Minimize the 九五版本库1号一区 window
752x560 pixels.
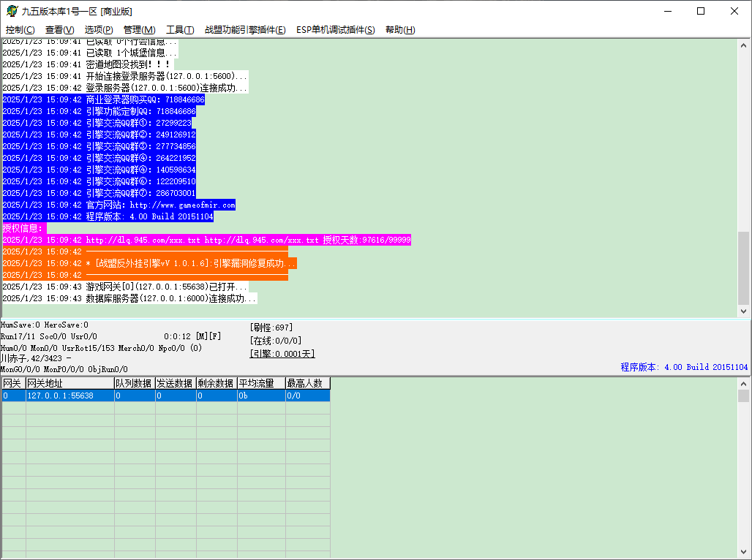click(668, 11)
